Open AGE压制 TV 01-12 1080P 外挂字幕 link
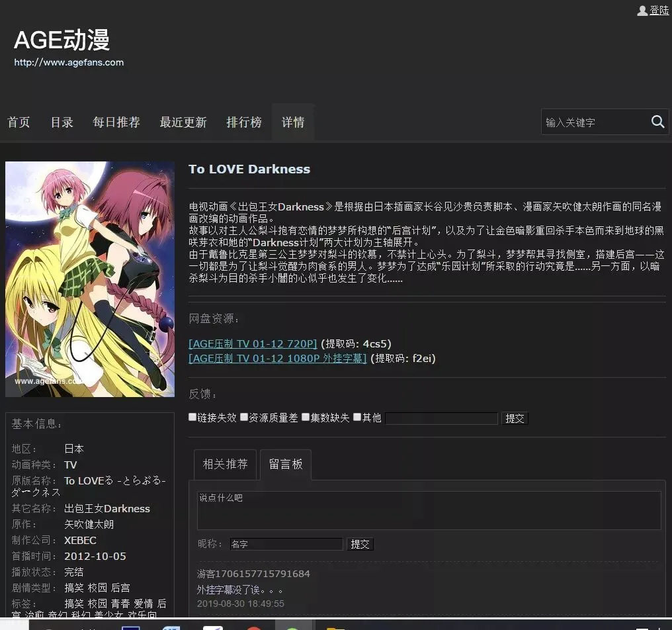The height and width of the screenshot is (630, 672). coord(278,359)
